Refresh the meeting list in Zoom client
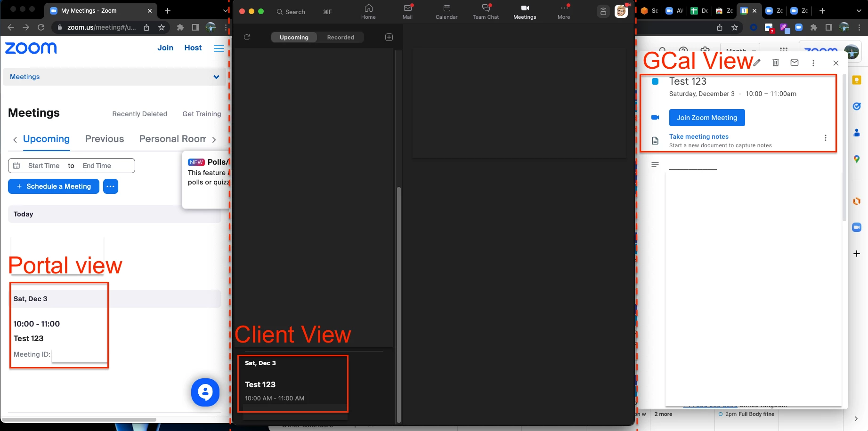The image size is (868, 431). 247,37
